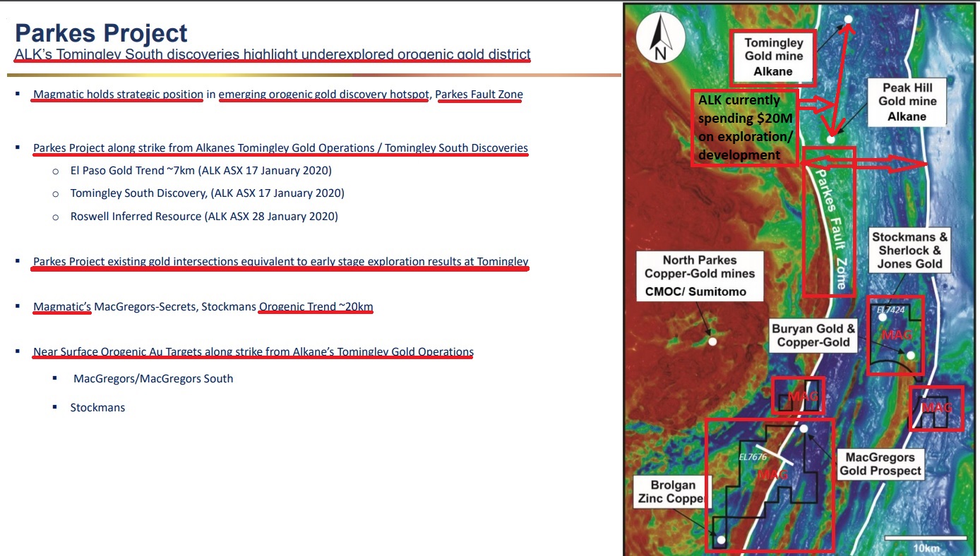Select the 'EL7424' tenement label on map
The height and width of the screenshot is (556, 980).
[x=891, y=309]
